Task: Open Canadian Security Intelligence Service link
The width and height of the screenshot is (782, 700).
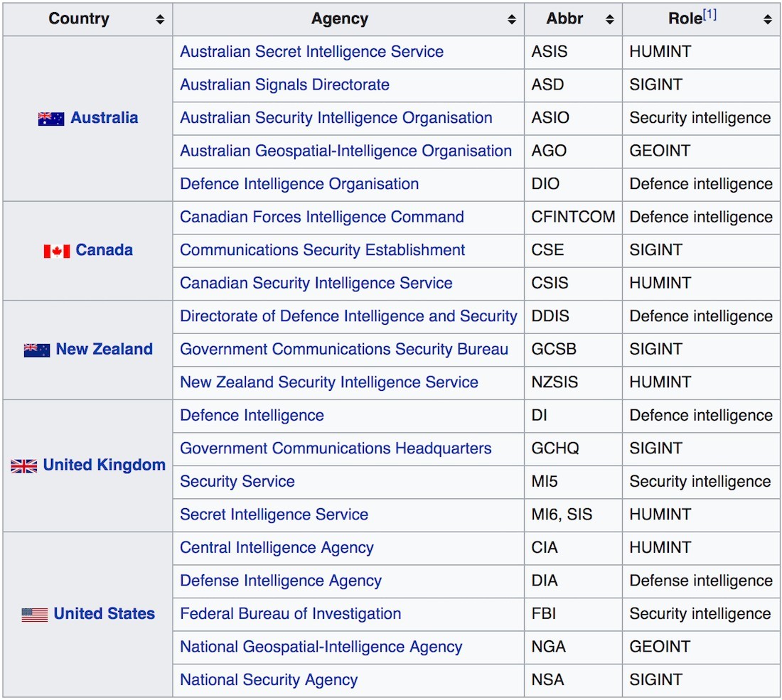Action: 316,283
